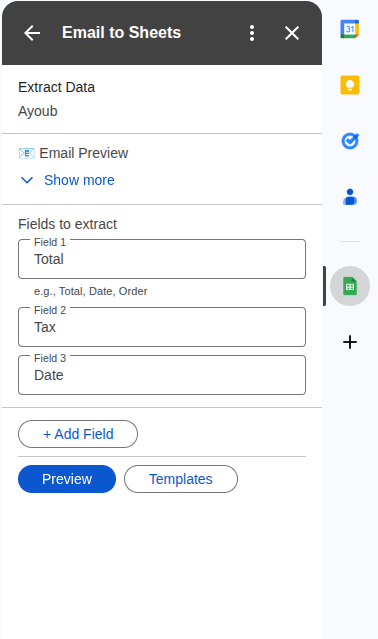The height and width of the screenshot is (639, 378).
Task: Open Google Tasks from the side panel
Action: 350,141
